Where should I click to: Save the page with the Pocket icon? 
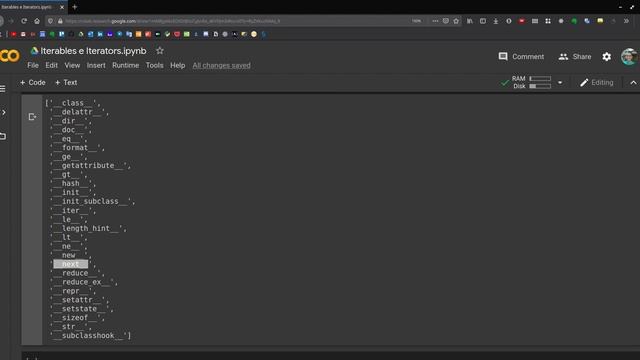coord(446,21)
